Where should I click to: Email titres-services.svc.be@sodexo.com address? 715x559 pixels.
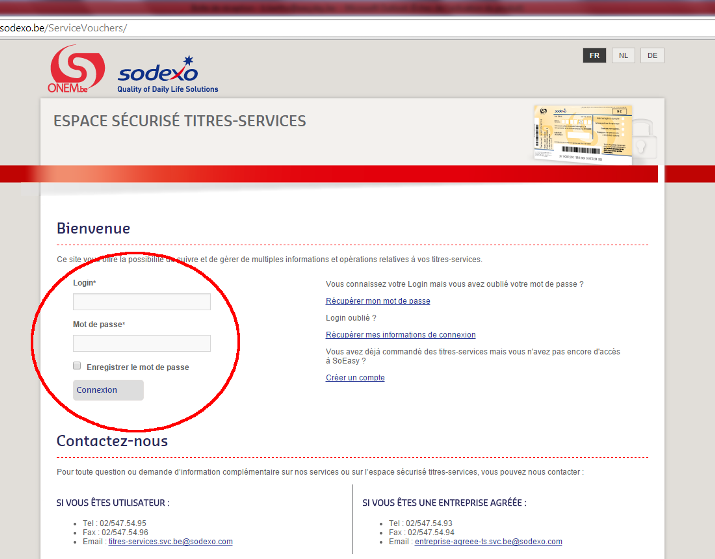(171, 541)
